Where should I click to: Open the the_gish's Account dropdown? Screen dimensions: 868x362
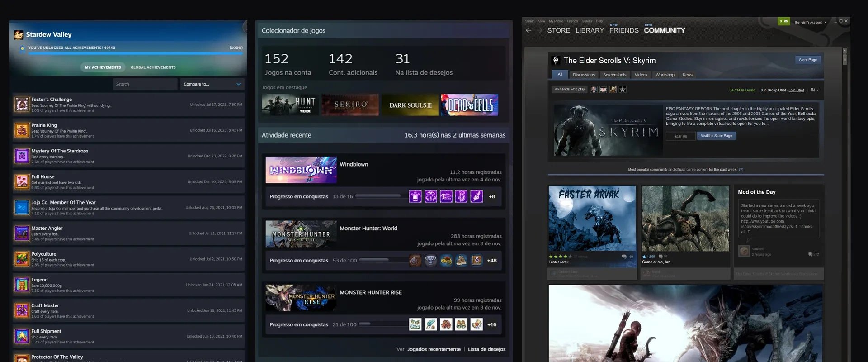pos(811,22)
